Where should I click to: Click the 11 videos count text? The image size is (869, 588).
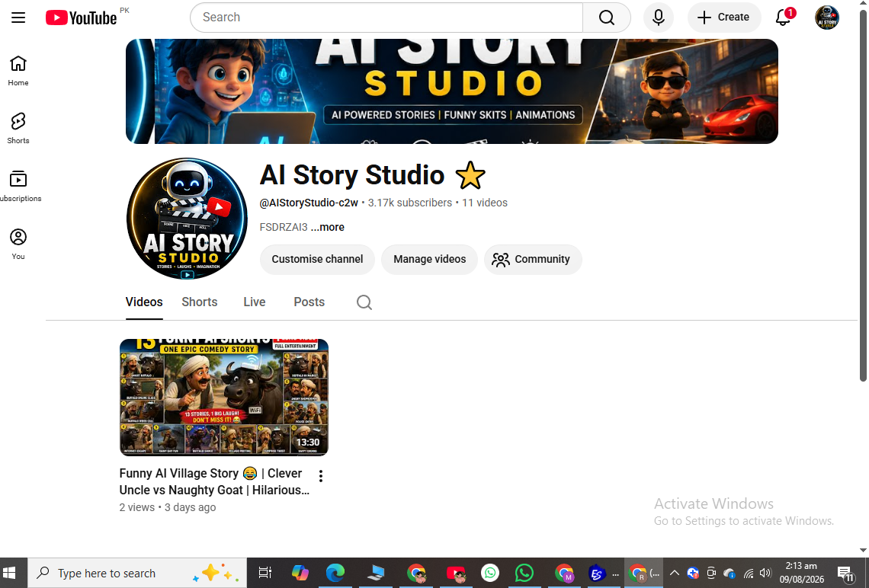point(485,203)
